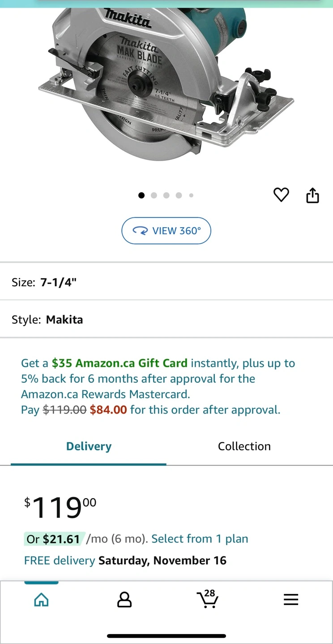Expand the Style Makita option row
Screen dimensions: 333x644
point(166,320)
